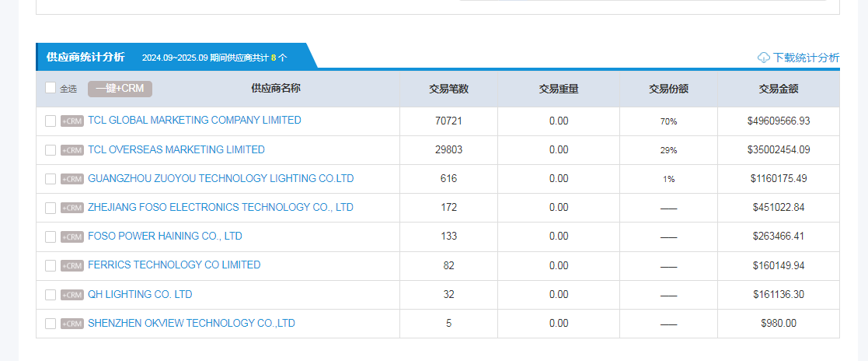The image size is (868, 361).
Task: Add QH LIGHTING CO. LTD to CRM
Action: (x=72, y=295)
